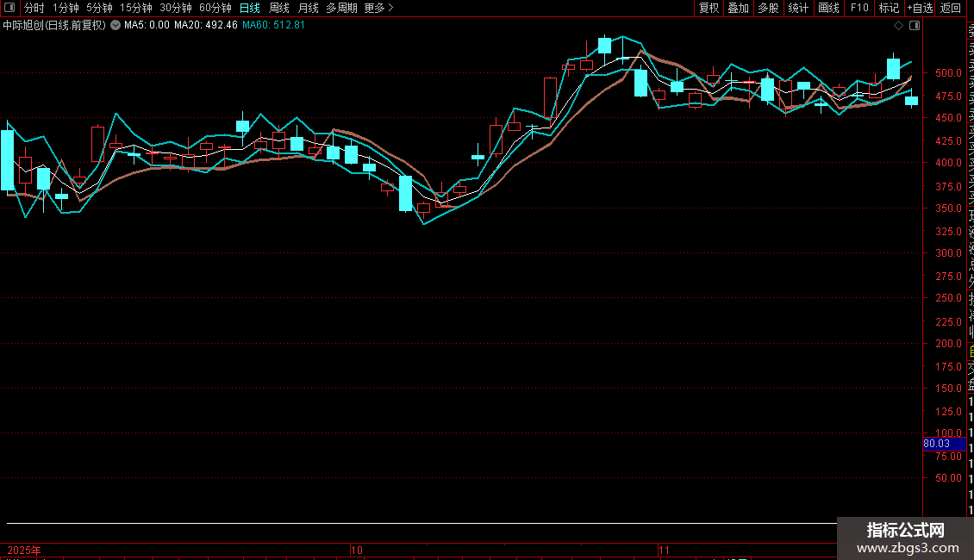Open 多周期 multi-period view
Viewport: 974px width, 560px height.
(x=341, y=8)
